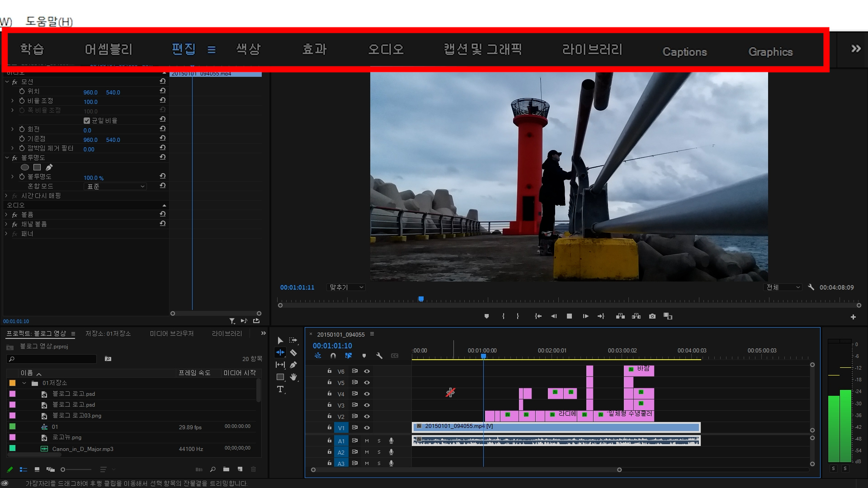Select the Type tool
The height and width of the screenshot is (488, 868).
point(280,389)
